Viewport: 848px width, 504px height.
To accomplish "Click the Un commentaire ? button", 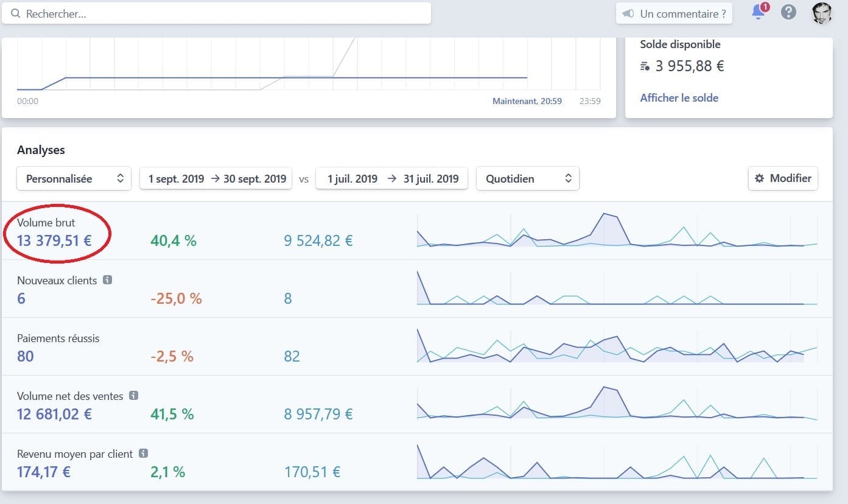I will [x=674, y=13].
